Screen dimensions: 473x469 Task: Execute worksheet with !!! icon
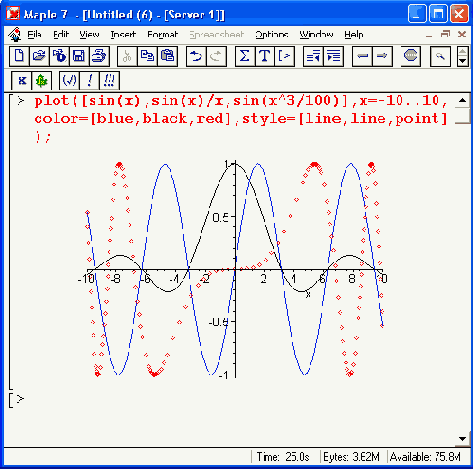pos(109,80)
